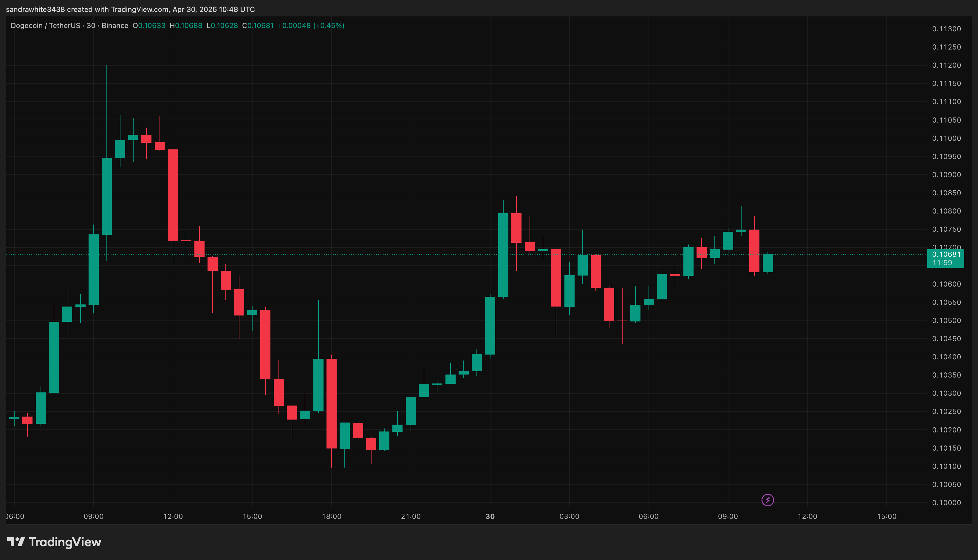Viewport: 978px width, 560px height.
Task: Open exchange options by selecting Binance text
Action: [115, 25]
